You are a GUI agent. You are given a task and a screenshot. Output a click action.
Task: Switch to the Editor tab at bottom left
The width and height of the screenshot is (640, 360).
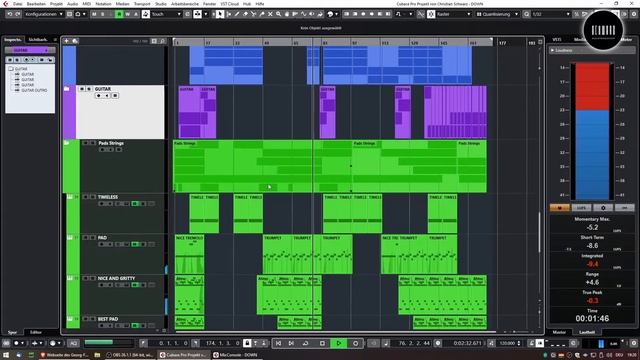36,332
